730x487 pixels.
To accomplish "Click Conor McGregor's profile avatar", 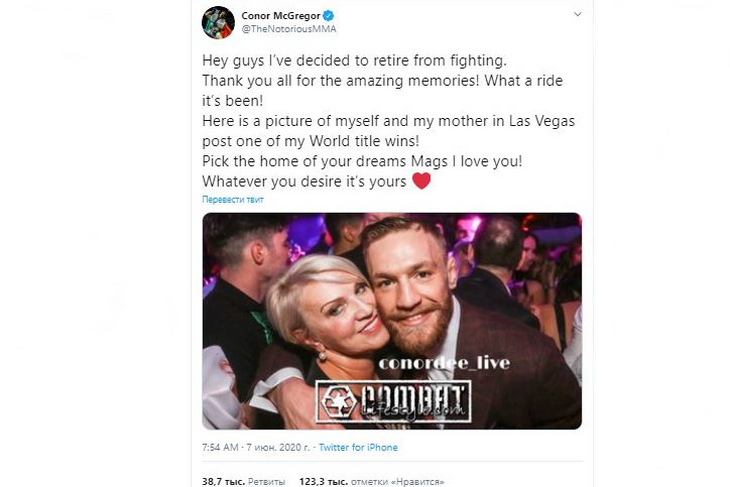I will click(218, 21).
